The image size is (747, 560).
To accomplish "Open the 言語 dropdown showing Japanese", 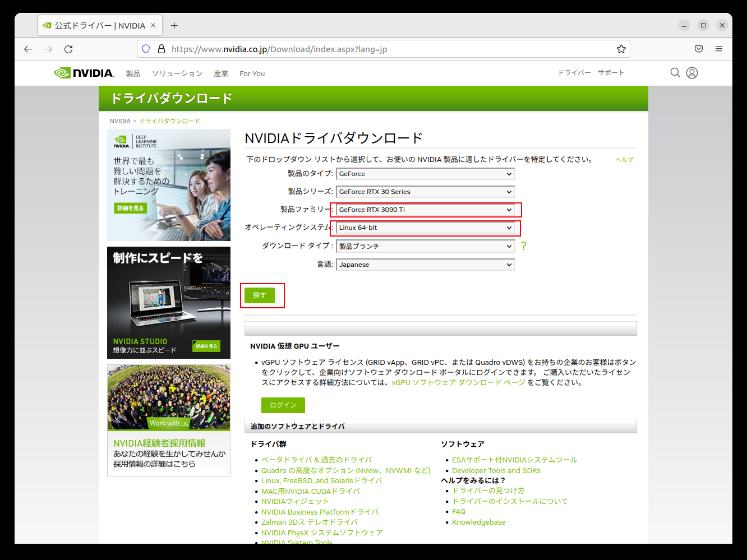I will 426,265.
